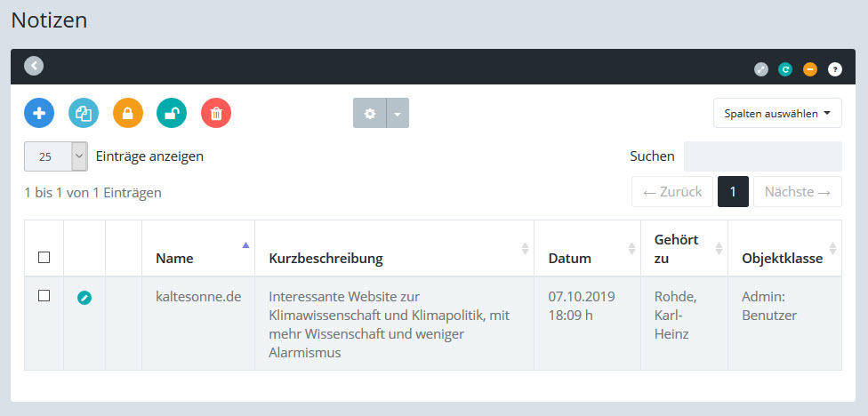Click the teal refresh icon in header
The height and width of the screenshot is (416, 868).
point(785,68)
